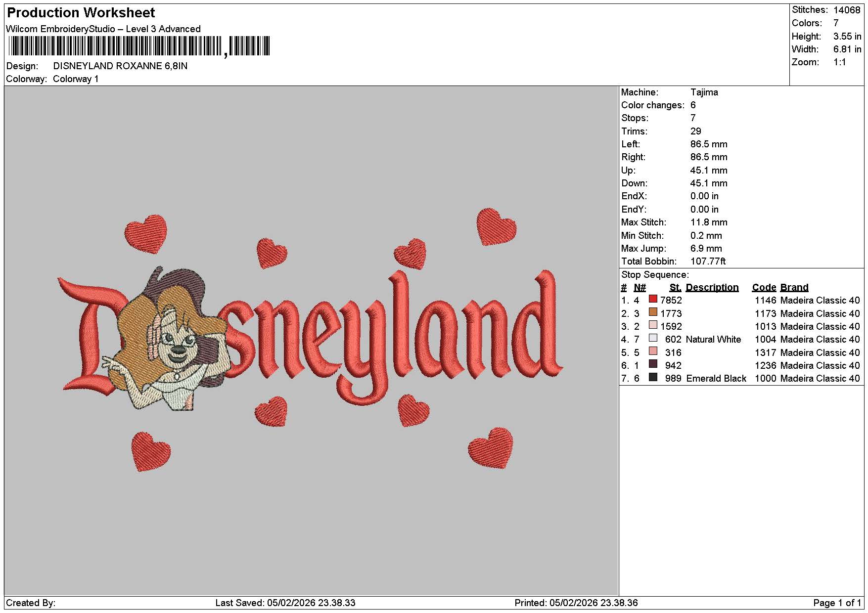
Task: Click the Stitches count 14068
Action: (847, 10)
